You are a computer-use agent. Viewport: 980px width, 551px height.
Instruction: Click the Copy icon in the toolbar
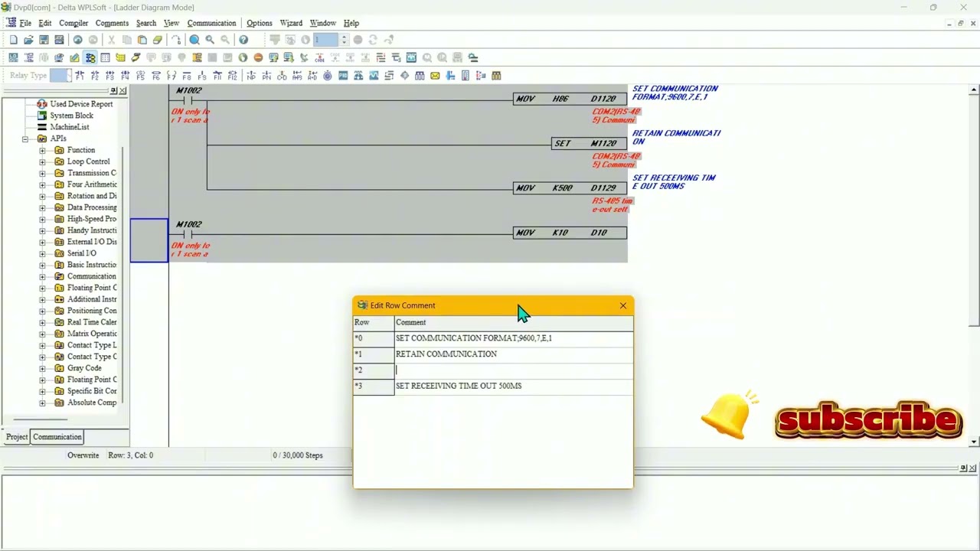126,40
